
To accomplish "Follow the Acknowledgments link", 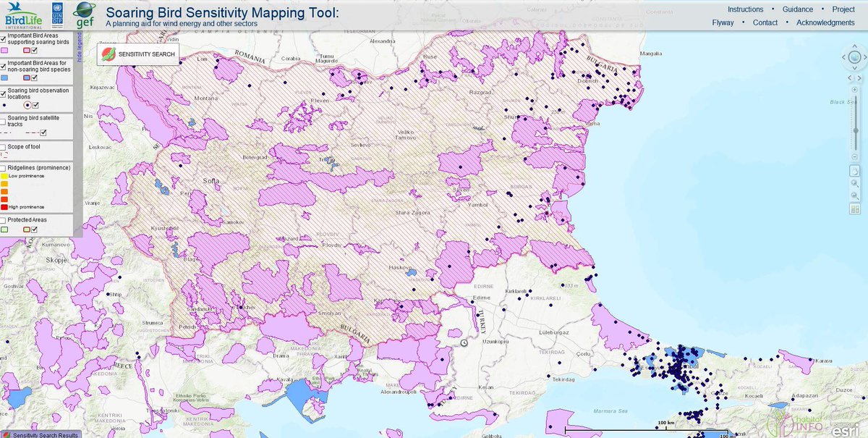I will pyautogui.click(x=825, y=22).
